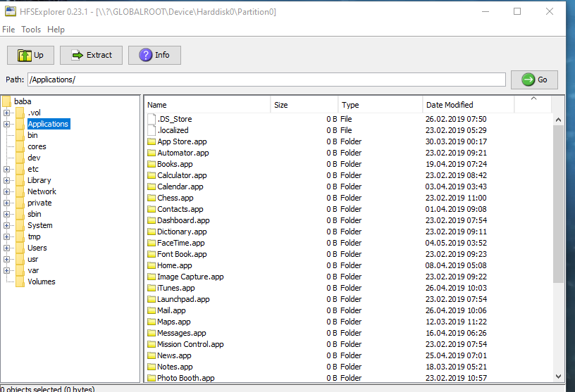Click the Path input field

click(x=266, y=80)
